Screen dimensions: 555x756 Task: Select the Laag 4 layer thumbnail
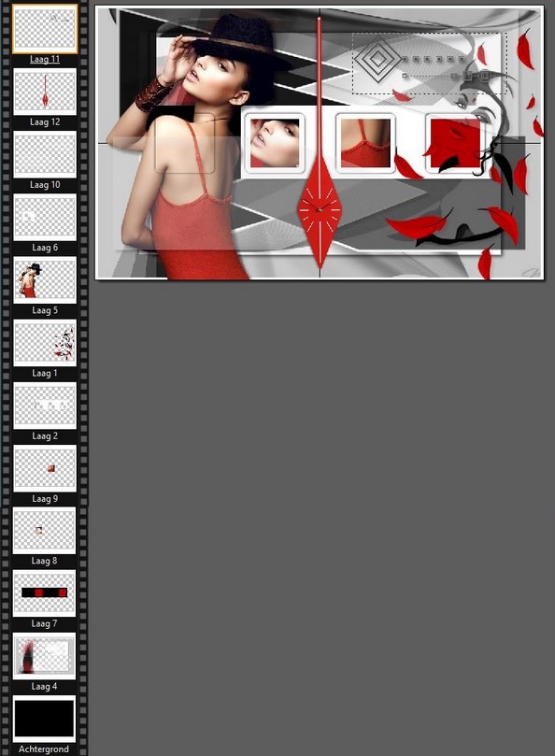(44, 656)
